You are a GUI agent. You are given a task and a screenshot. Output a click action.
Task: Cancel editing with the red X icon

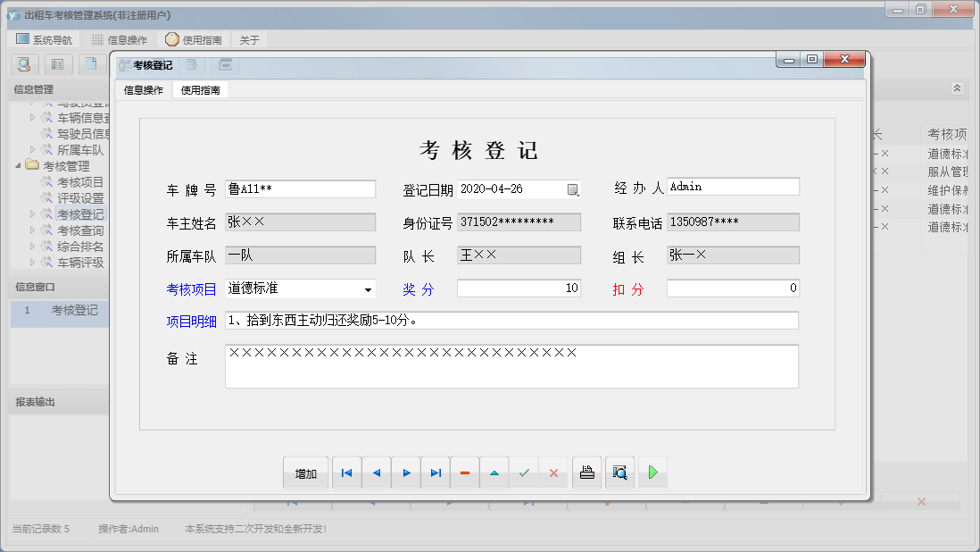(554, 473)
